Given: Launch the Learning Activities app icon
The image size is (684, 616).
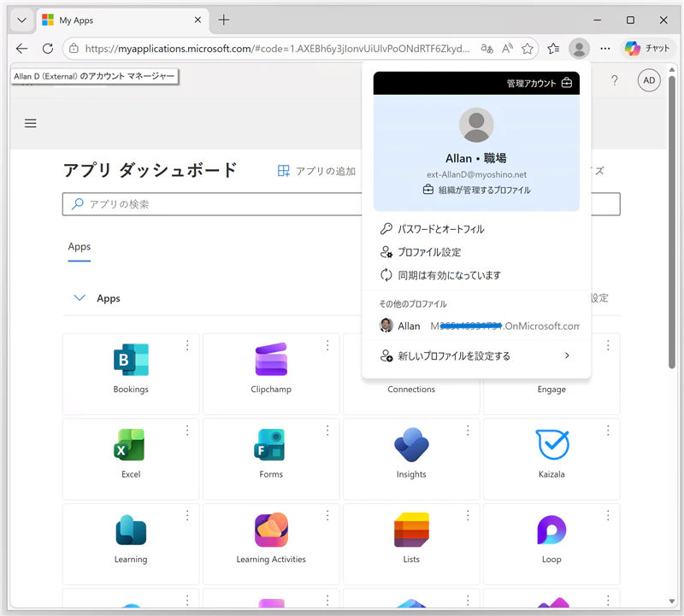Looking at the screenshot, I should point(271,530).
